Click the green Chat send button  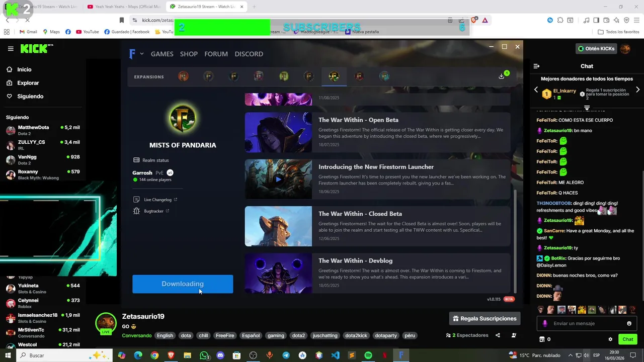(x=627, y=339)
